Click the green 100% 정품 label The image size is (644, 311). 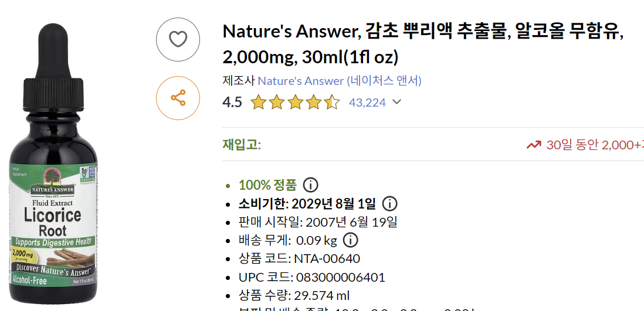click(x=267, y=185)
